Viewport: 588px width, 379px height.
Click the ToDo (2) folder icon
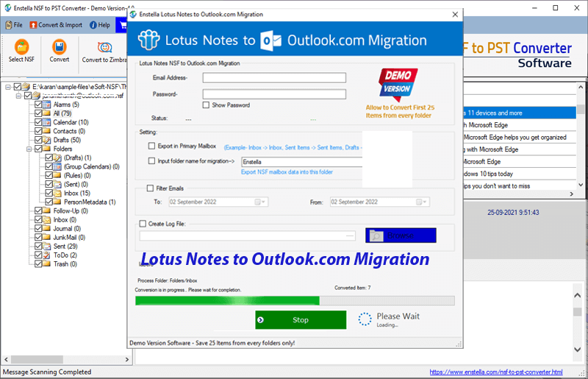pos(46,255)
